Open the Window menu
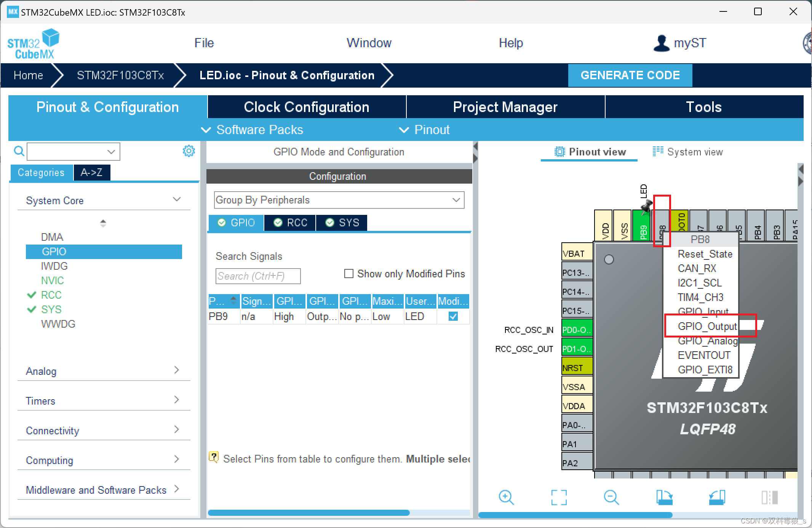The width and height of the screenshot is (812, 528). coord(369,43)
